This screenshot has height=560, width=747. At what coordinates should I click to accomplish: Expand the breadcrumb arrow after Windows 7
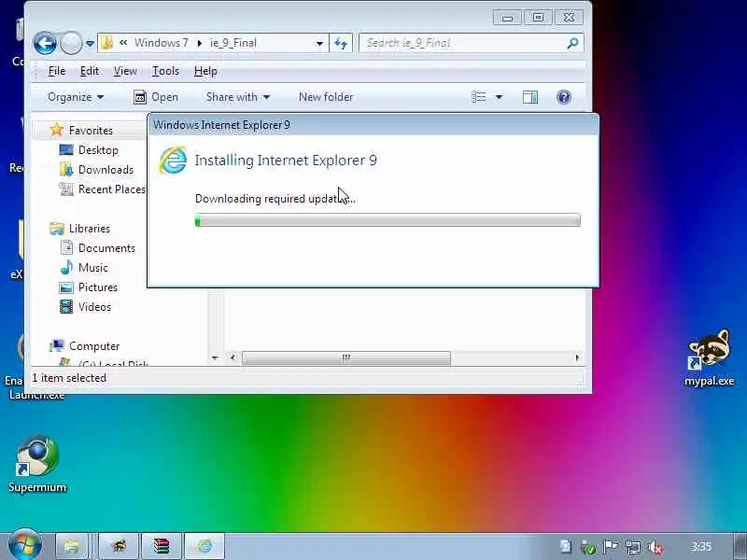pyautogui.click(x=199, y=43)
